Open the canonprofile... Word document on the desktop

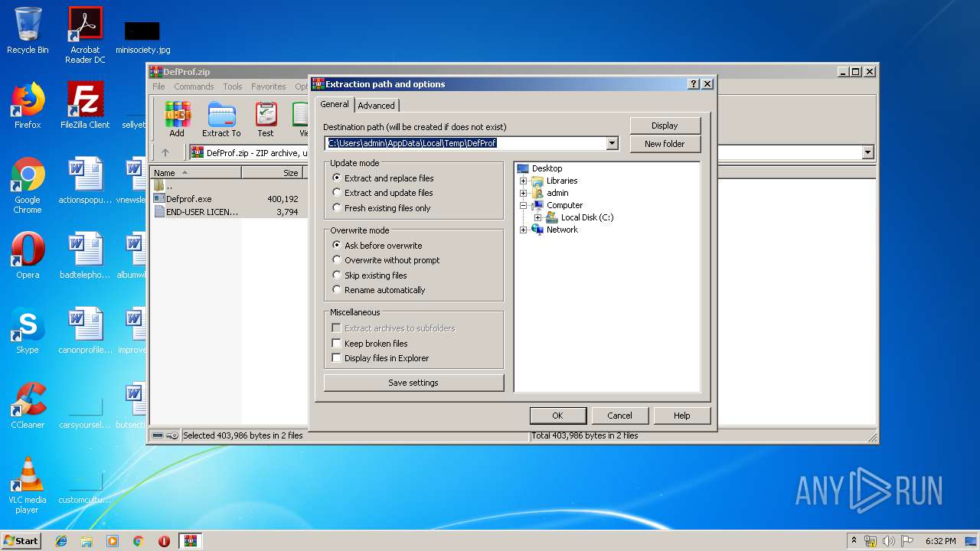pos(85,331)
